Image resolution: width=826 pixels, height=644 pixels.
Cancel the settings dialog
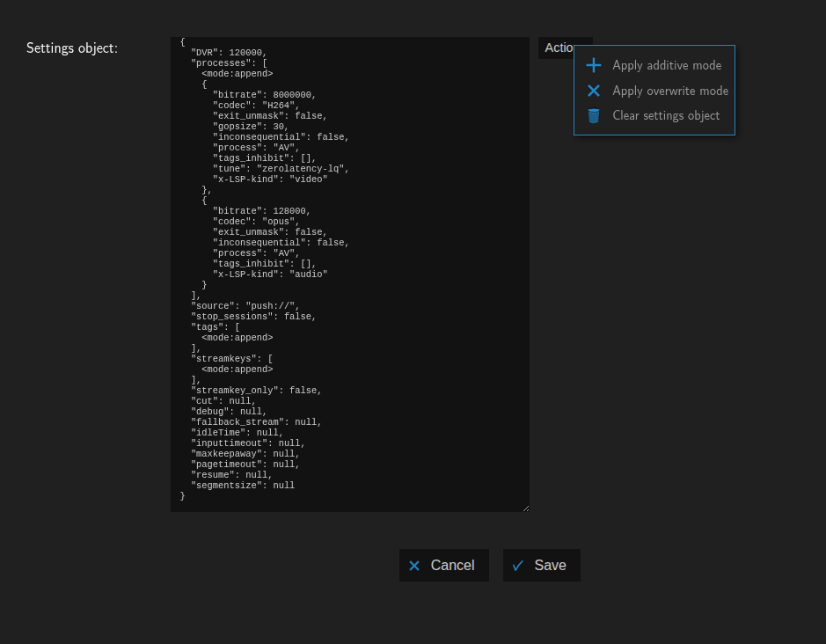point(444,566)
